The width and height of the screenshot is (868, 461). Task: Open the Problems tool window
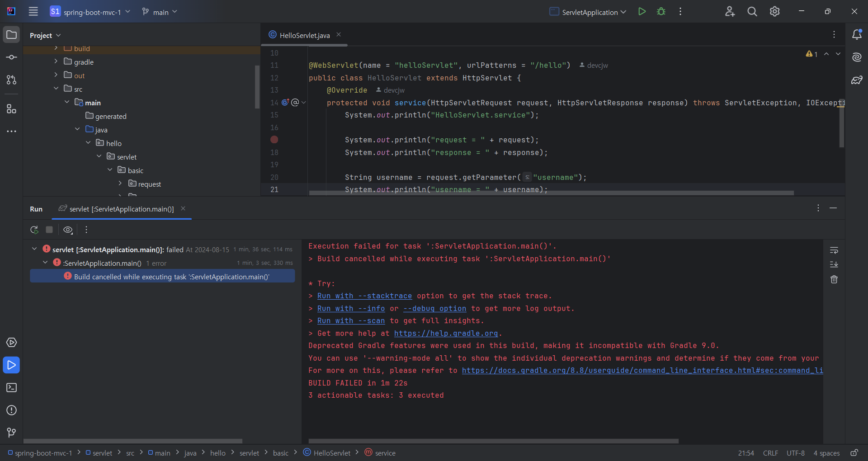tap(11, 410)
